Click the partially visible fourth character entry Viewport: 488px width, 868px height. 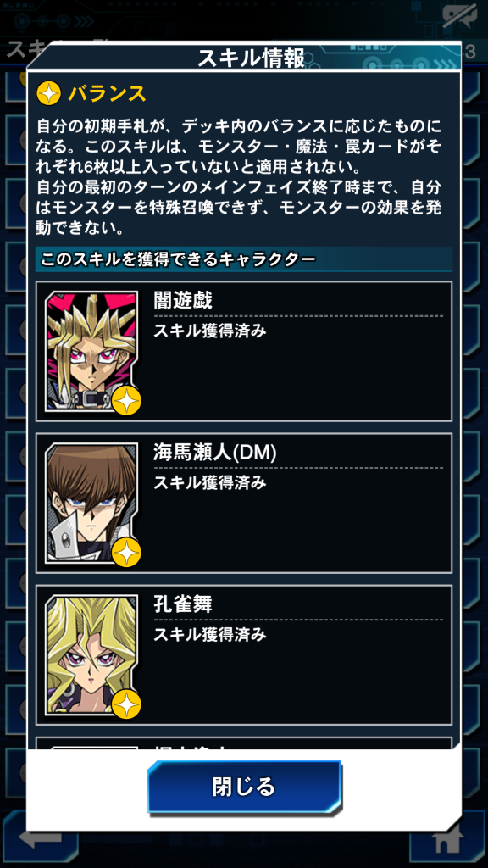click(244, 743)
